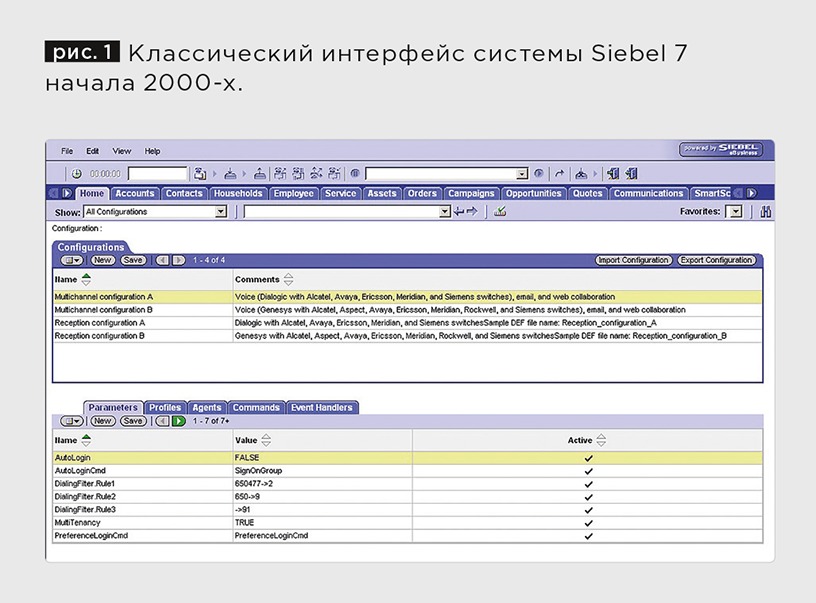Click the fourth of the four transfer icons
816x603 pixels.
[x=335, y=173]
